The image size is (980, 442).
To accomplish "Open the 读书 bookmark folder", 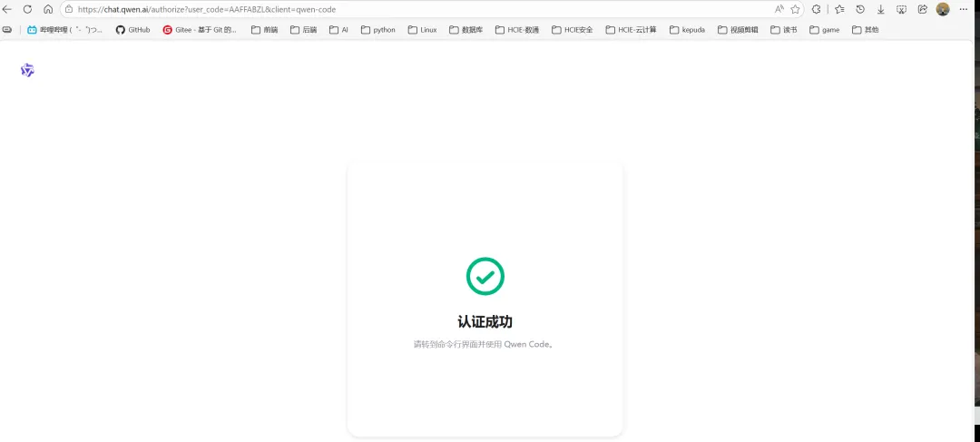I will (784, 29).
